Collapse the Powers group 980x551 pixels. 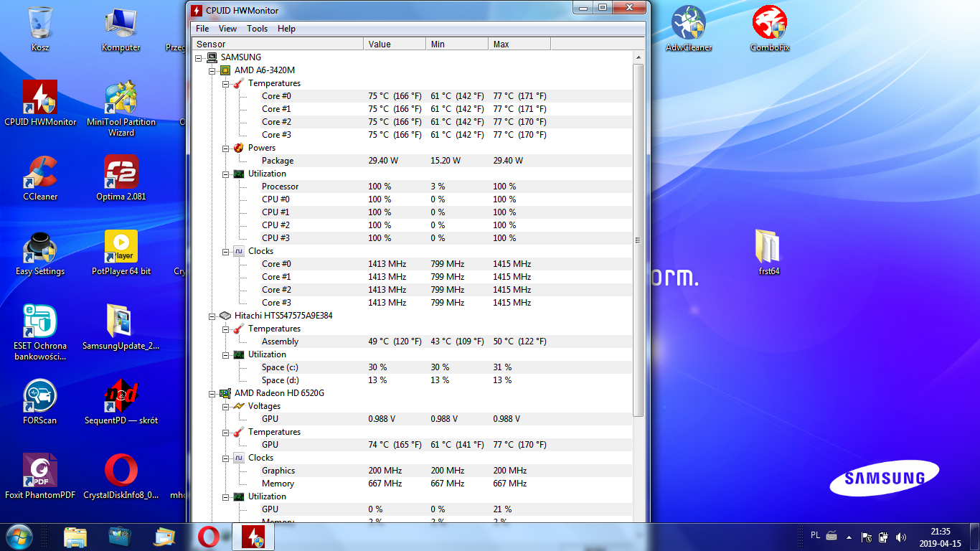(x=225, y=148)
